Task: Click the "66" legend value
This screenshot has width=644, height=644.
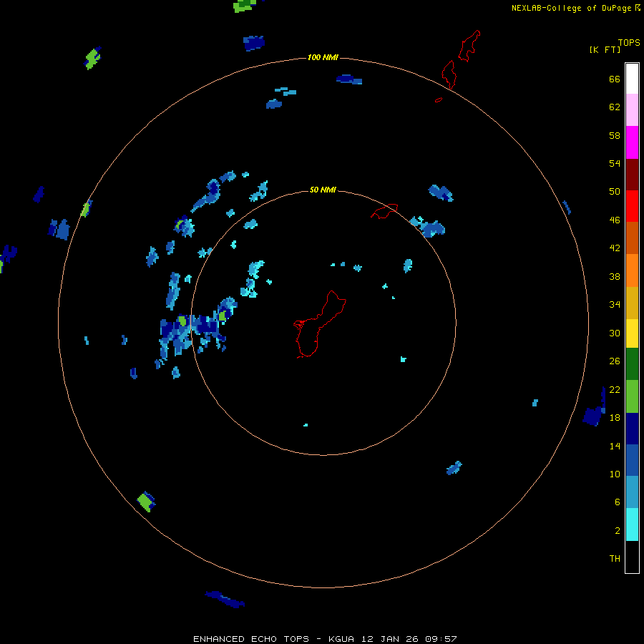Action: 615,79
